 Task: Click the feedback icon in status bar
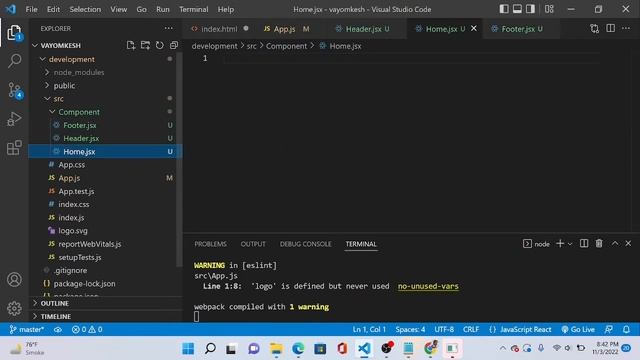click(x=609, y=329)
